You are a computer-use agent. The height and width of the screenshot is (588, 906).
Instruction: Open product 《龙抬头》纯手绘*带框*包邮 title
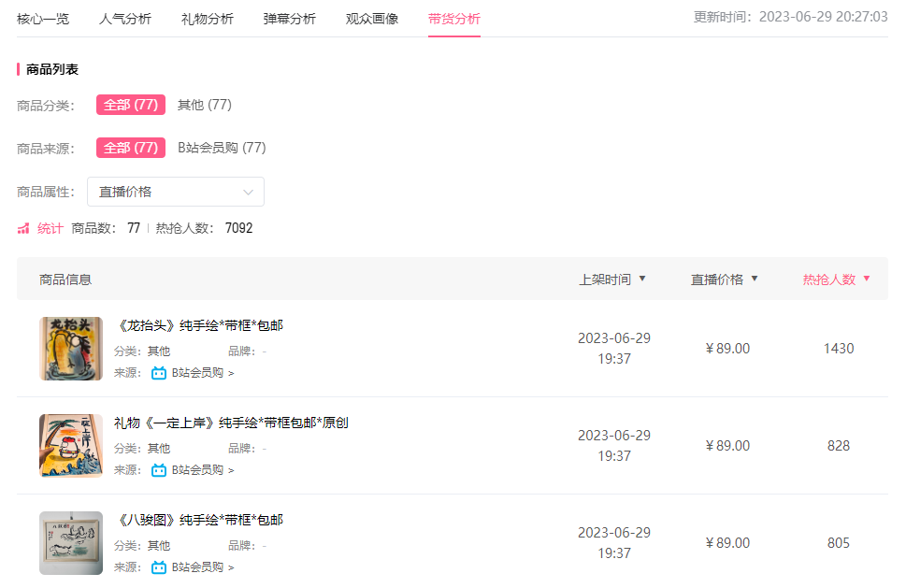pos(199,325)
